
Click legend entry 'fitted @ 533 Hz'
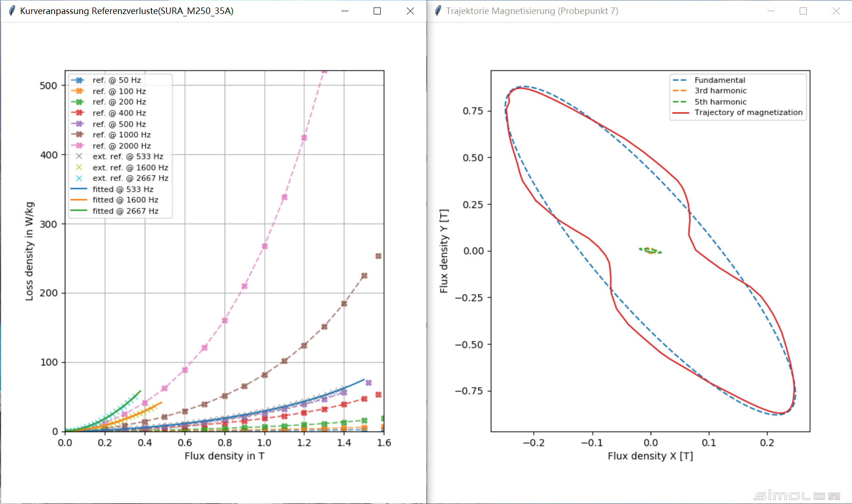point(112,189)
